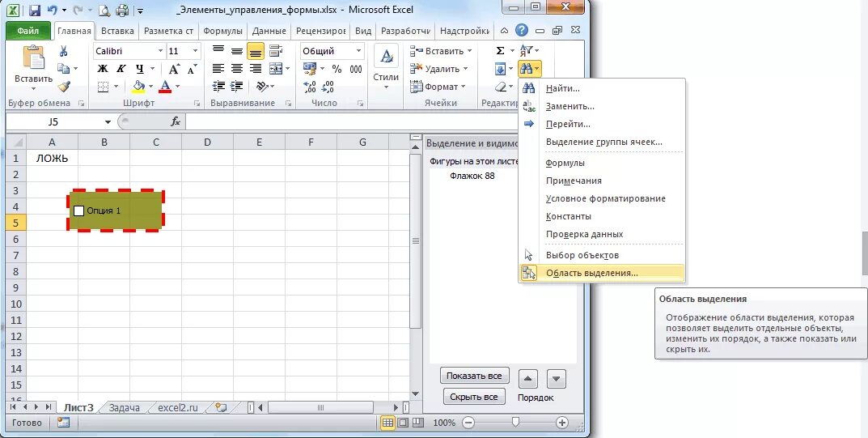Click the yellow fill color button
The image size is (868, 438).
(x=138, y=87)
